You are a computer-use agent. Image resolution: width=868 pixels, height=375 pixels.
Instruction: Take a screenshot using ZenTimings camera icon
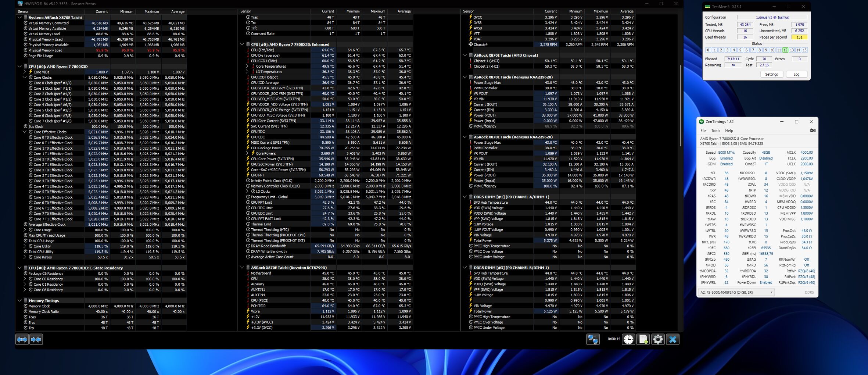pos(813,131)
